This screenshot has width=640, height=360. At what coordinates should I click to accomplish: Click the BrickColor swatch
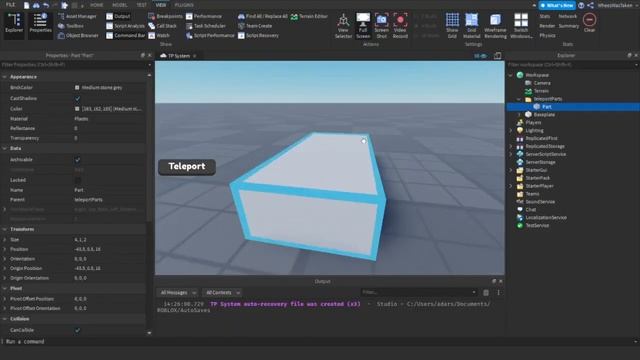tap(77, 88)
